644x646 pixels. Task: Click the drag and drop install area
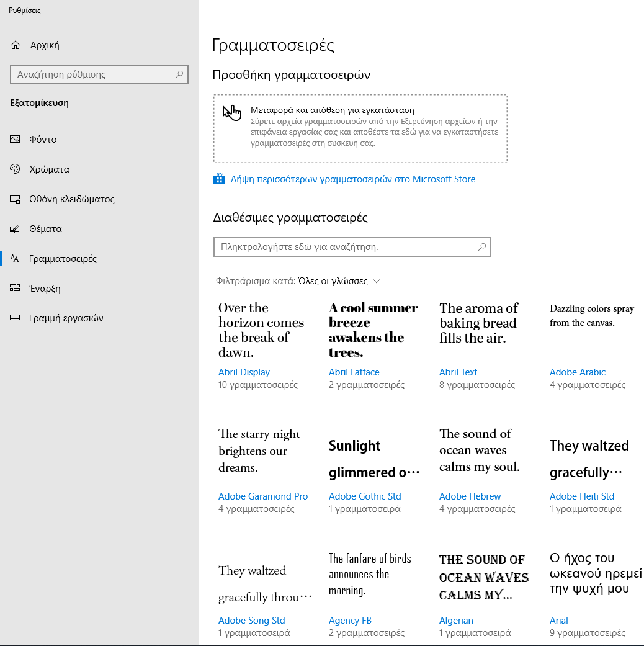pos(360,128)
